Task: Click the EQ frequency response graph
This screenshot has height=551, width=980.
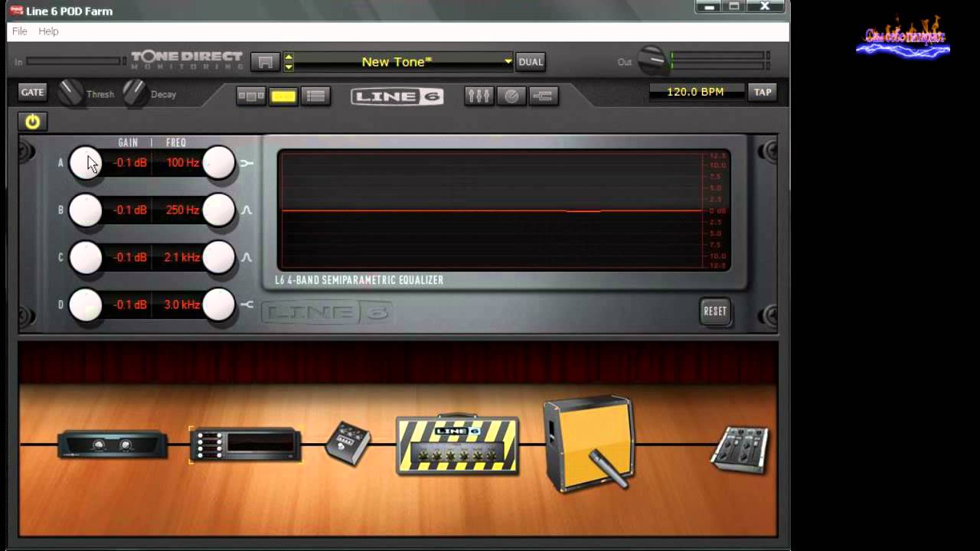Action: [x=504, y=210]
